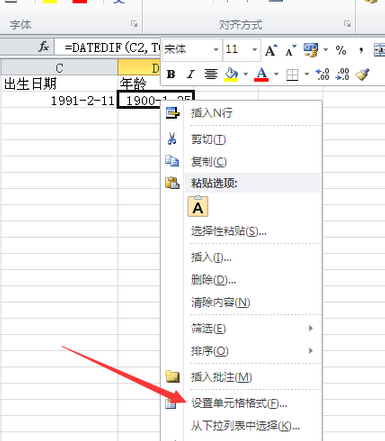Click 选择性粘贴(S)... menu entry
Viewport: 385px width, 441px height.
[229, 231]
